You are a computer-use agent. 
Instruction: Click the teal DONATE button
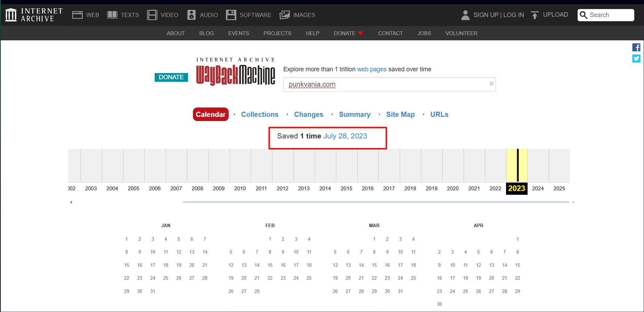point(171,77)
